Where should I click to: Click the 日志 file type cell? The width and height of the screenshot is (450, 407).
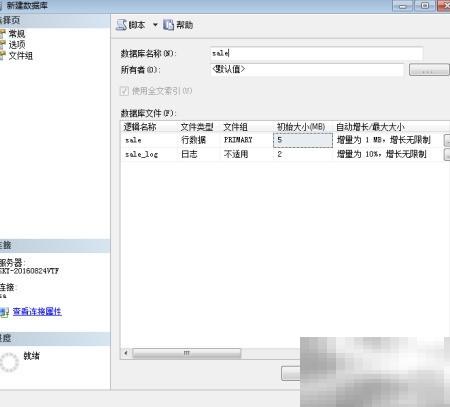click(x=198, y=154)
